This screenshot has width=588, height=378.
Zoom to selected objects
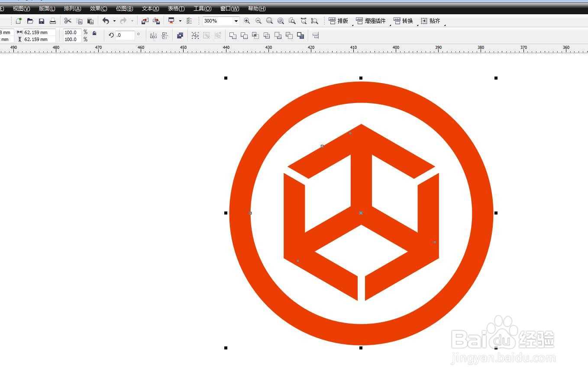pyautogui.click(x=269, y=21)
